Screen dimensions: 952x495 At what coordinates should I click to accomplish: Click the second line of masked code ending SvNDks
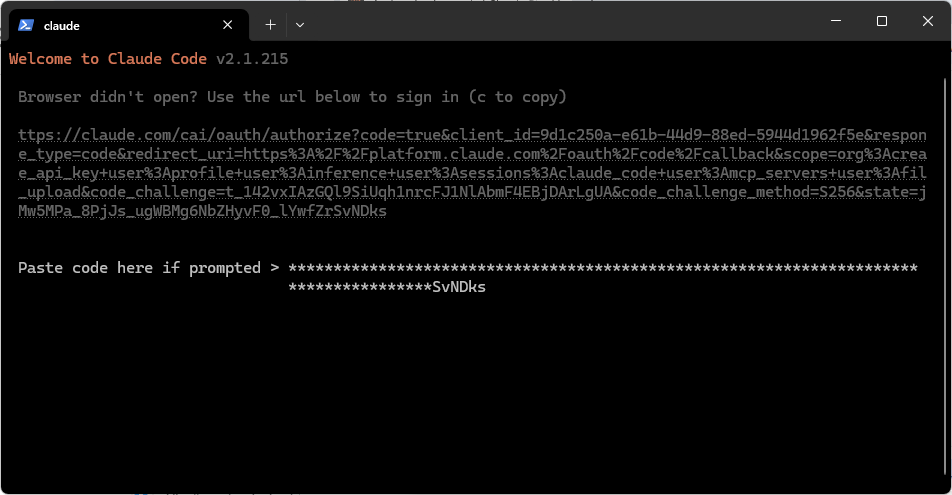click(387, 287)
